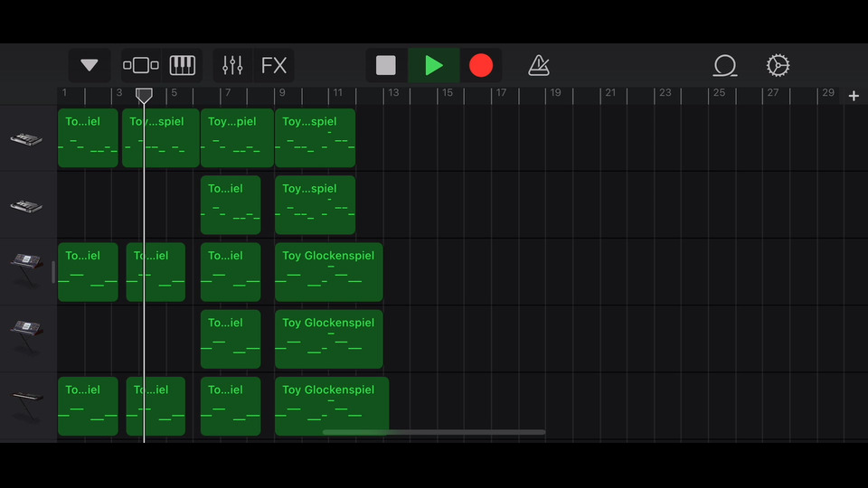
Task: Select fourth track's synth keyboard icon
Action: coord(26,336)
